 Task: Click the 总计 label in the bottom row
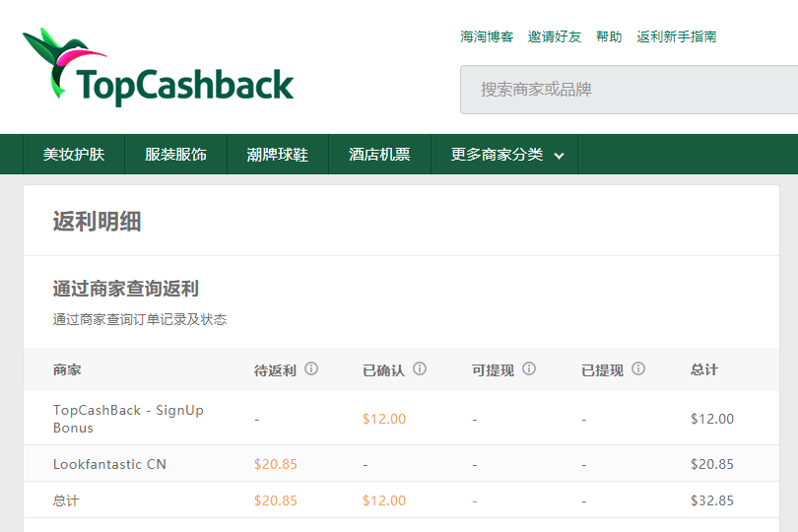tap(66, 500)
